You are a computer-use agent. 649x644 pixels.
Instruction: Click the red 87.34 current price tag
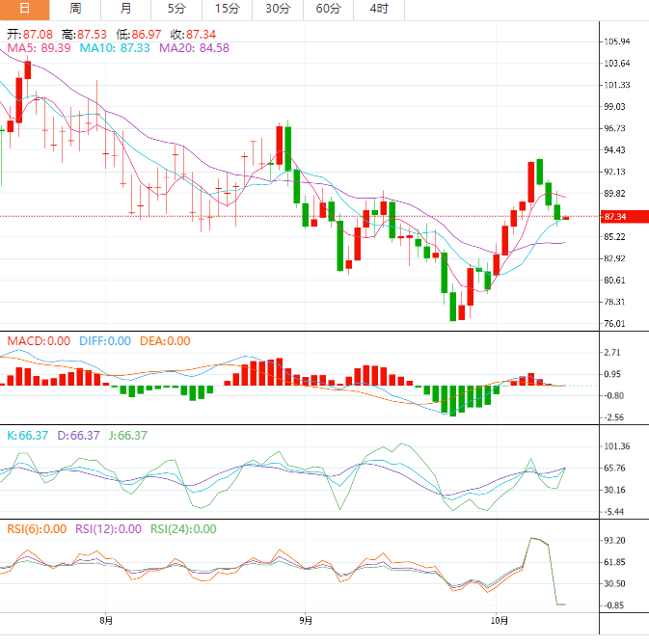tap(625, 217)
